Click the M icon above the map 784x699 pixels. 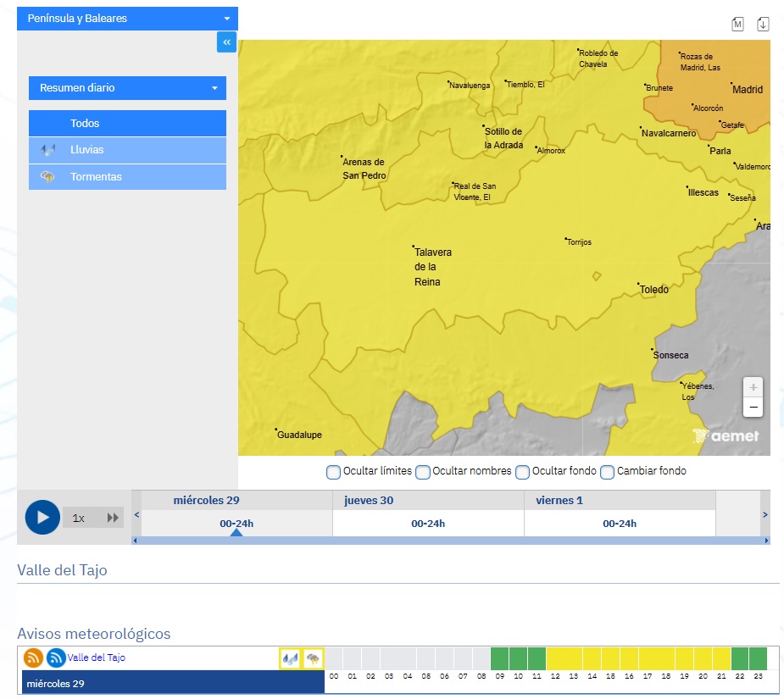click(737, 24)
